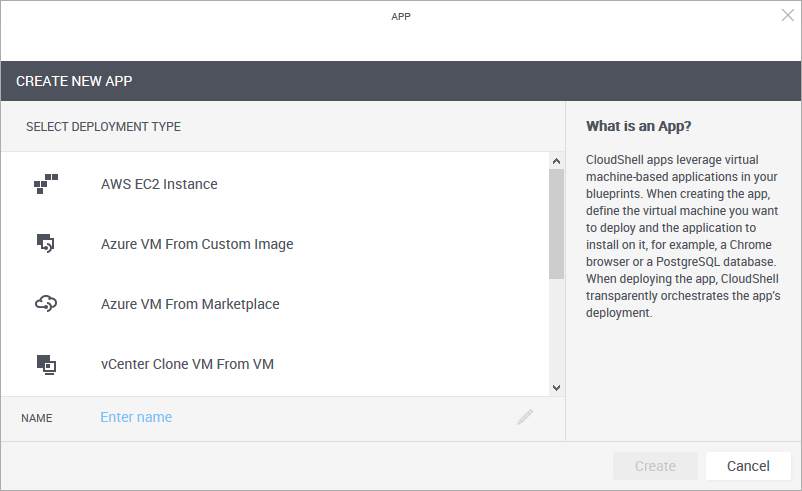This screenshot has height=491, width=802.
Task: Close the App dialog with the X
Action: click(x=787, y=15)
